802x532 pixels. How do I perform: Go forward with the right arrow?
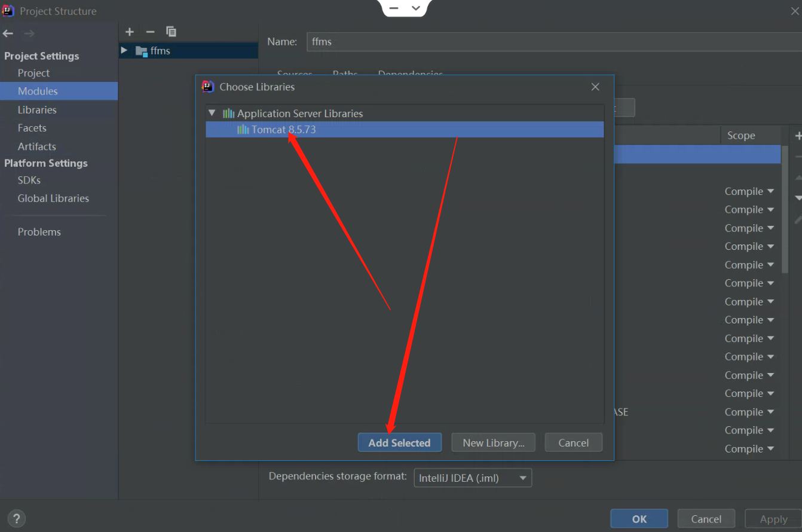click(29, 33)
